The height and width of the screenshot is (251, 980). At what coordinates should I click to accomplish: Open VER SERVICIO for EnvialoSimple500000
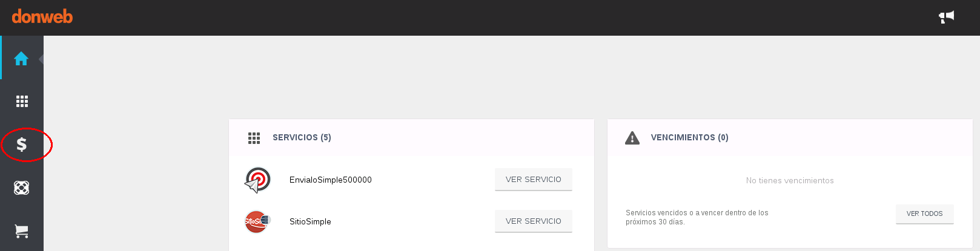[x=534, y=180]
